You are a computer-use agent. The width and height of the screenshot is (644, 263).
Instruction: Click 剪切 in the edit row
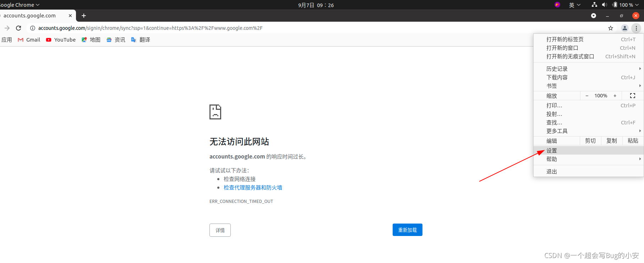coord(590,141)
